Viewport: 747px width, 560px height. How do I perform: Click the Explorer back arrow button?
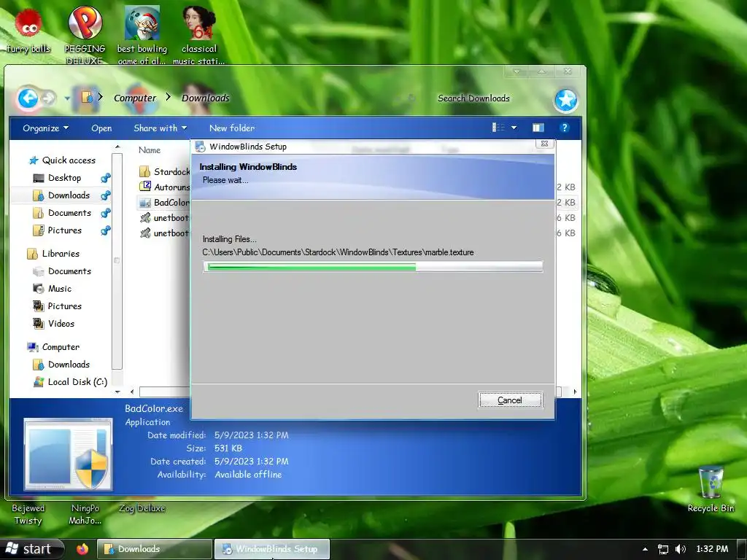28,98
